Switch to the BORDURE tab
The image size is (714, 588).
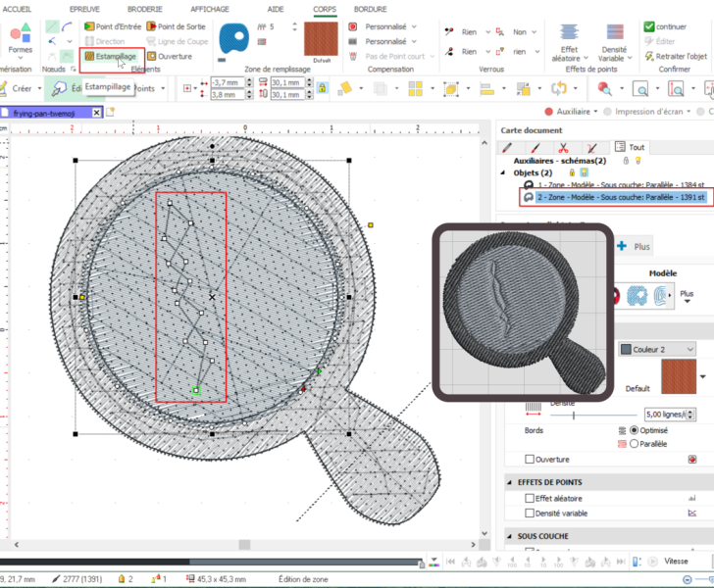point(370,9)
